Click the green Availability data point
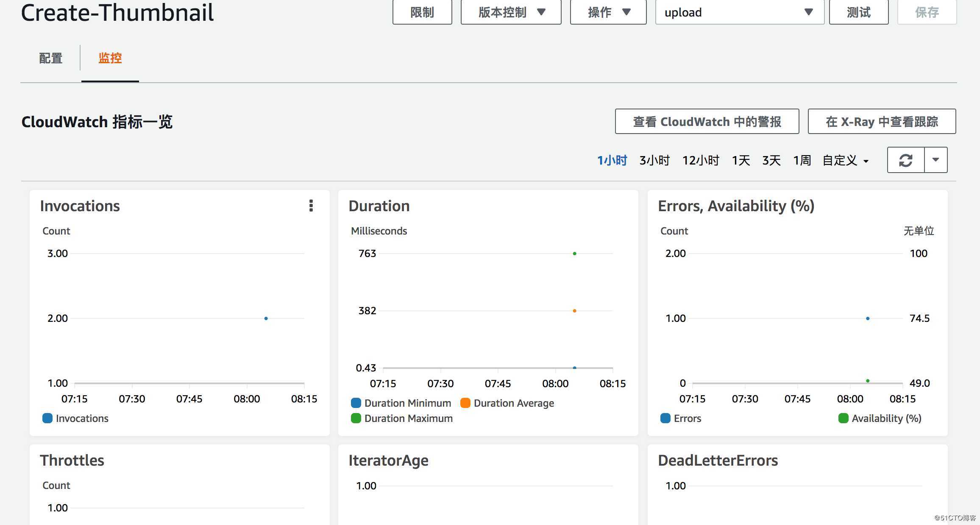980x525 pixels. (x=868, y=381)
